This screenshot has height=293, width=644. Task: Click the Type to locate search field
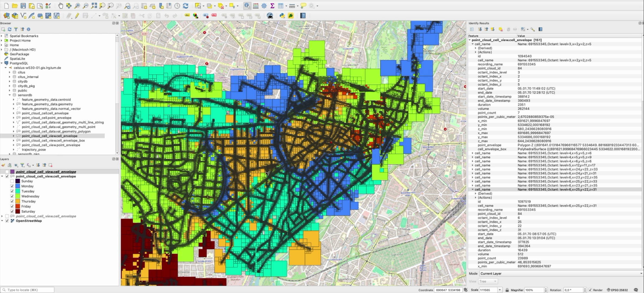point(27,290)
